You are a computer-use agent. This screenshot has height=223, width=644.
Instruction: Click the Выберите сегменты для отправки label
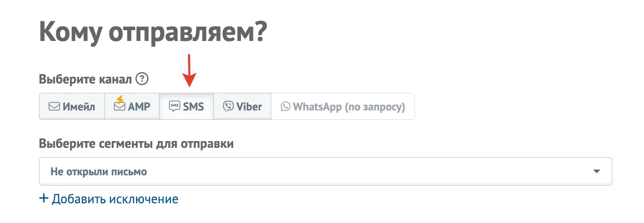coord(136,144)
